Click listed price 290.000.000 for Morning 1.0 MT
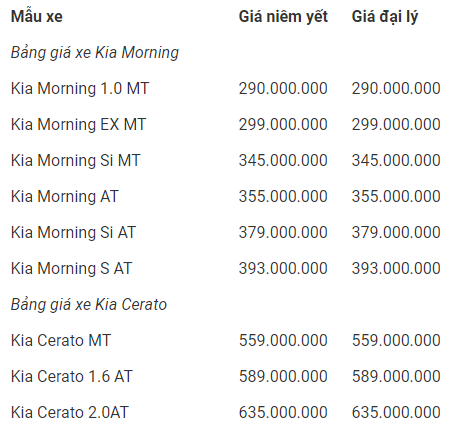 click(283, 89)
